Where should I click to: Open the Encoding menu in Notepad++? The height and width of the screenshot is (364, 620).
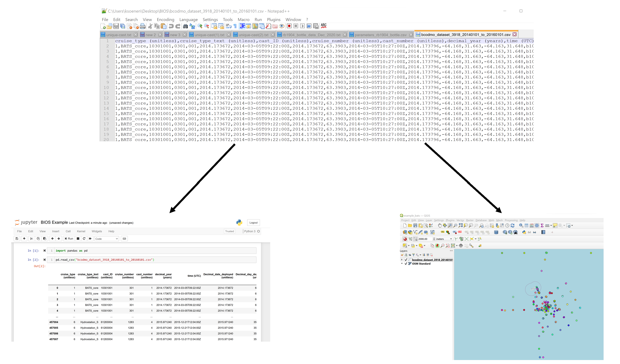[165, 19]
